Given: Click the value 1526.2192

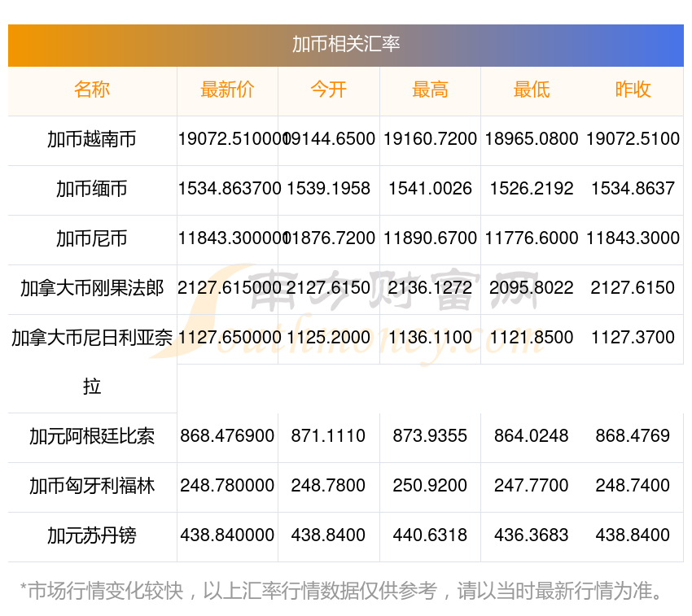Looking at the screenshot, I should pyautogui.click(x=532, y=189).
